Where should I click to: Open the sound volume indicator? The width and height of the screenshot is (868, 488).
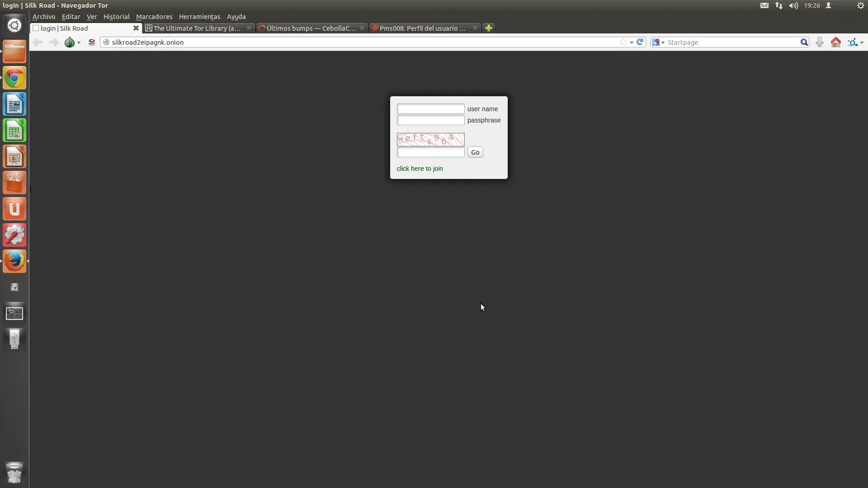tap(793, 5)
